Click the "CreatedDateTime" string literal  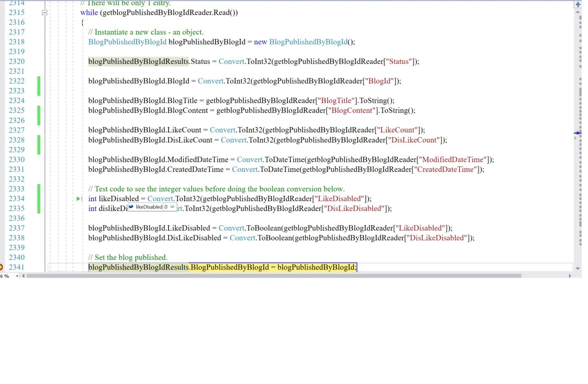click(445, 169)
